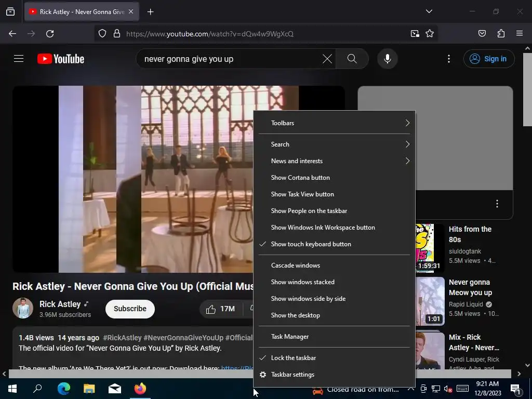This screenshot has height=399, width=532.
Task: Subscribe to Rick Astley channel
Action: click(x=130, y=309)
